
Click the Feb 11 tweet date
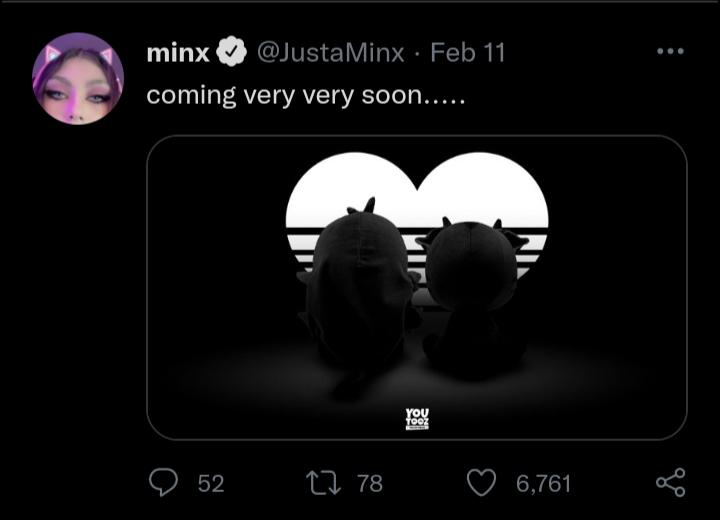click(467, 53)
